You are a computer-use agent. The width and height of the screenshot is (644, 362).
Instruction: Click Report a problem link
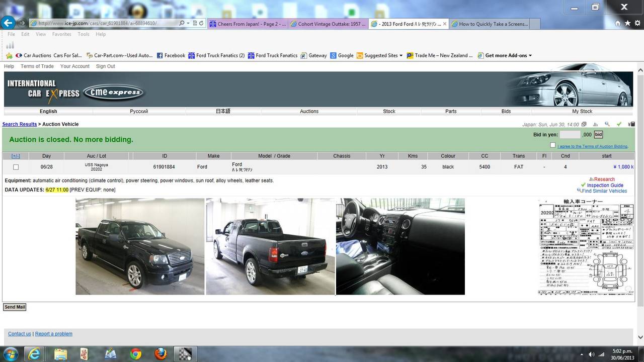pos(54,334)
